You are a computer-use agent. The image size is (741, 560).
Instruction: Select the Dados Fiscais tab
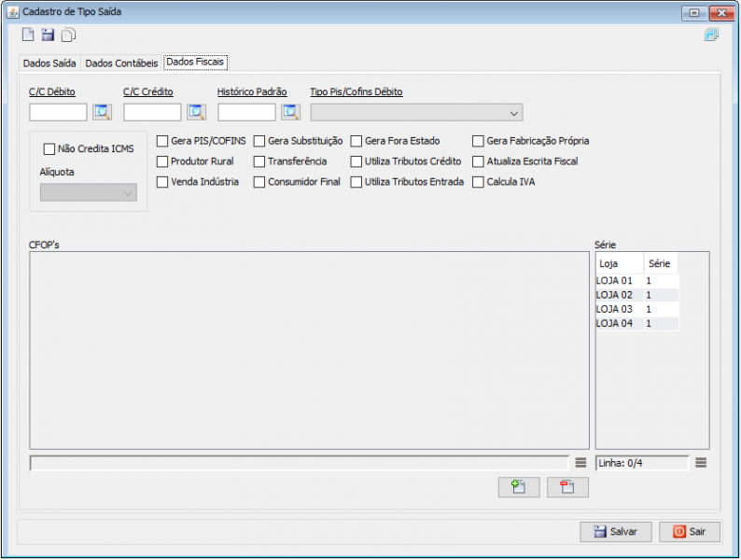pyautogui.click(x=195, y=62)
